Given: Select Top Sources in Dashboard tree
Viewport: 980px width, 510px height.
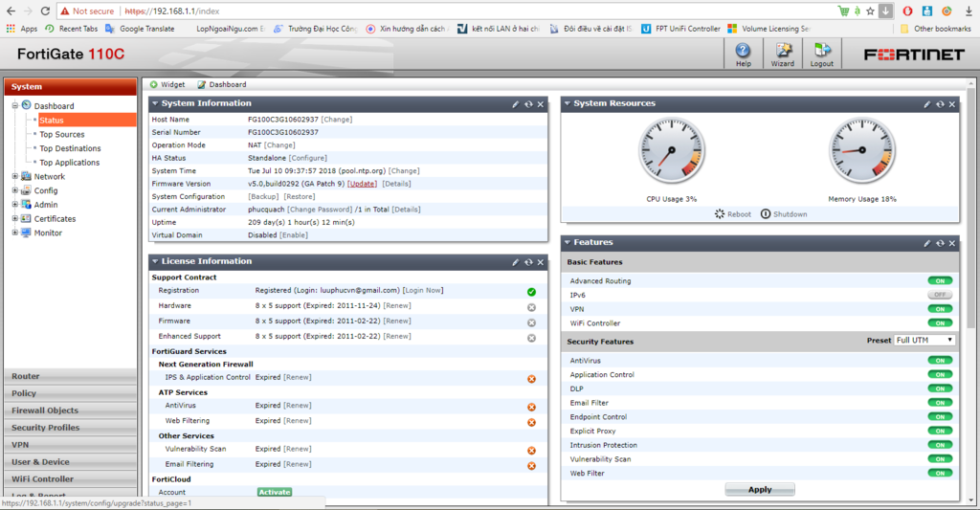Looking at the screenshot, I should pyautogui.click(x=62, y=134).
